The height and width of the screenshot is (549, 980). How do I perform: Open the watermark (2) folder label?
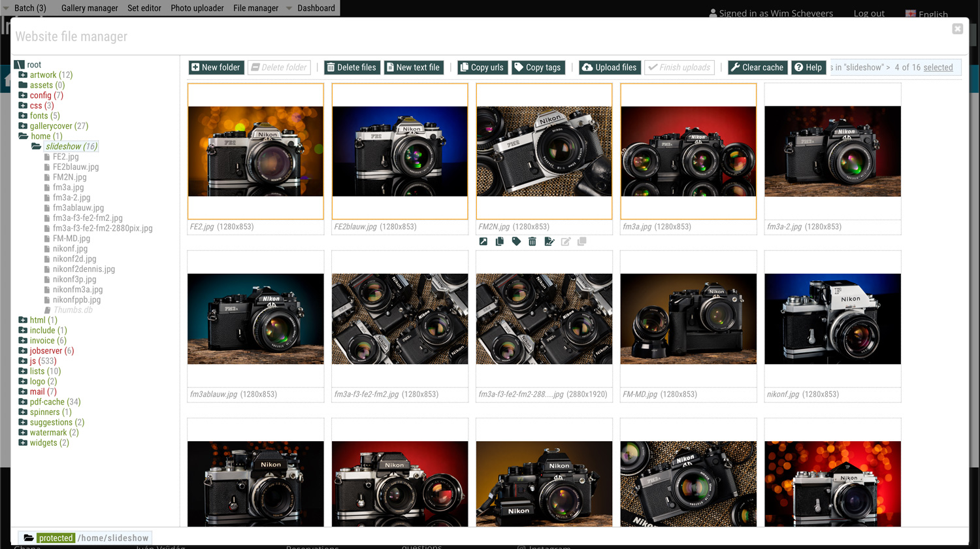(54, 433)
